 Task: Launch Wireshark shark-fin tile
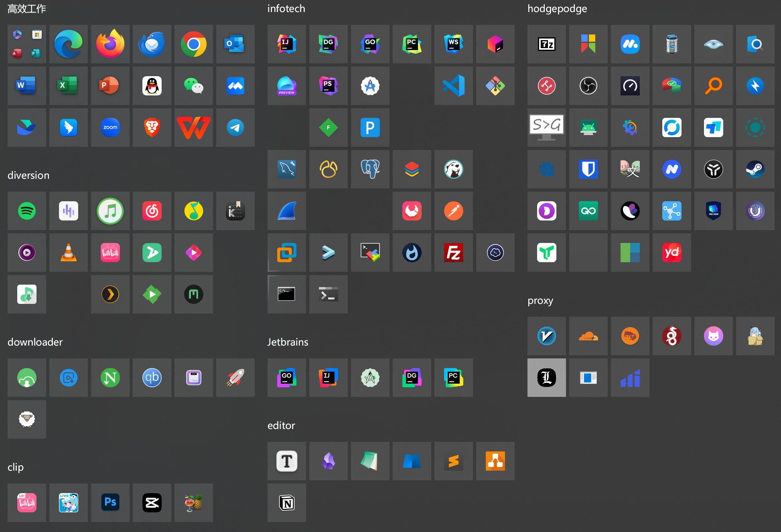[287, 211]
